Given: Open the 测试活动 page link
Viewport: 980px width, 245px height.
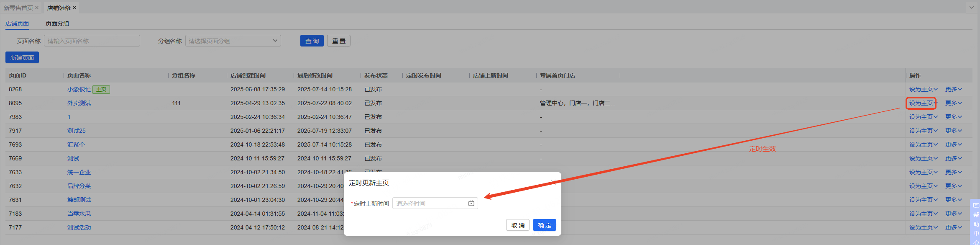Looking at the screenshot, I should 79,227.
